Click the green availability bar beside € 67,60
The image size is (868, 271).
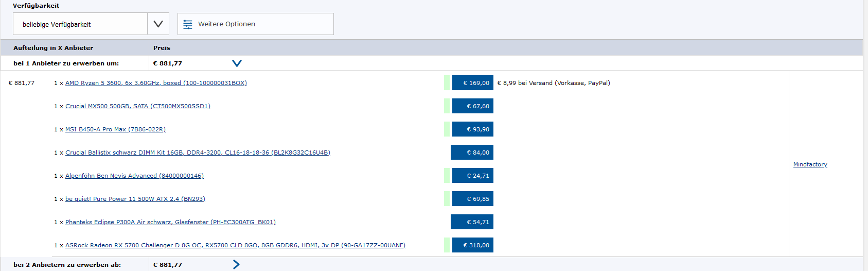click(x=447, y=106)
